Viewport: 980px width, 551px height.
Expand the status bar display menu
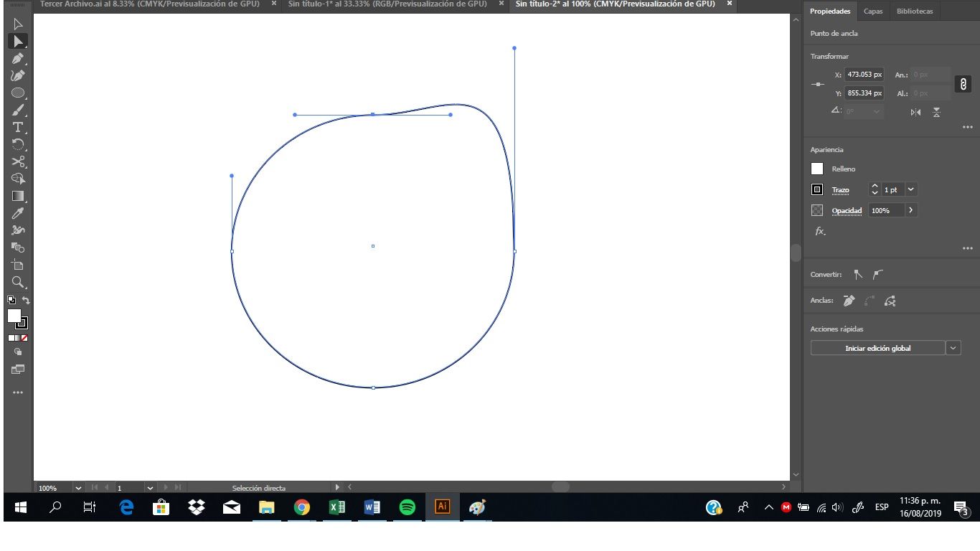(x=338, y=488)
